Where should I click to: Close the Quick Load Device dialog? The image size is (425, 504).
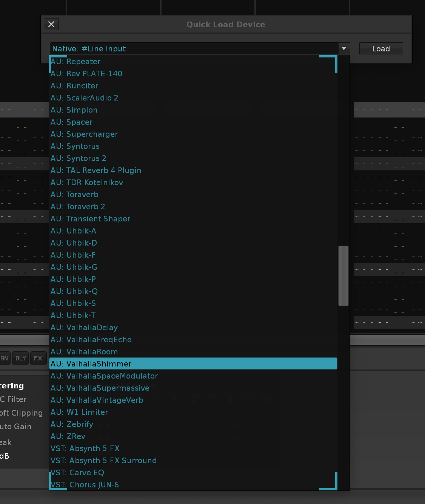pyautogui.click(x=51, y=24)
